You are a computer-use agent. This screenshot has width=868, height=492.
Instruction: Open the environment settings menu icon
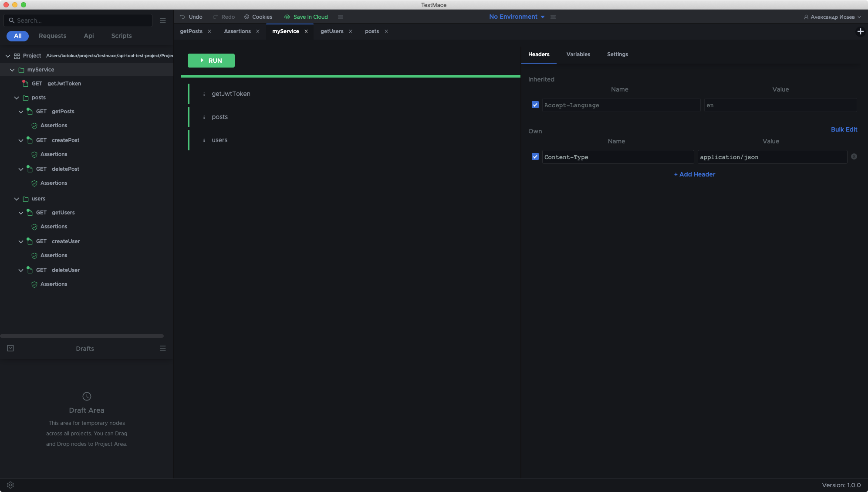[x=553, y=17]
